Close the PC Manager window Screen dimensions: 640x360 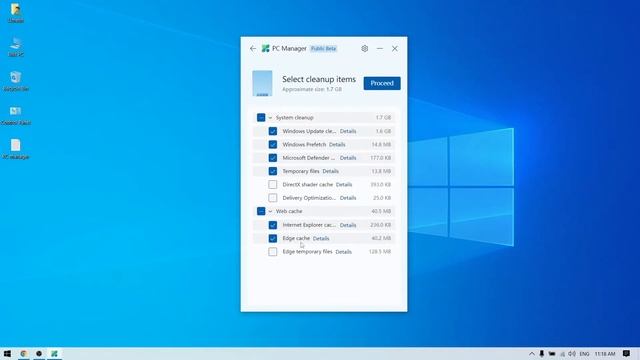click(395, 49)
